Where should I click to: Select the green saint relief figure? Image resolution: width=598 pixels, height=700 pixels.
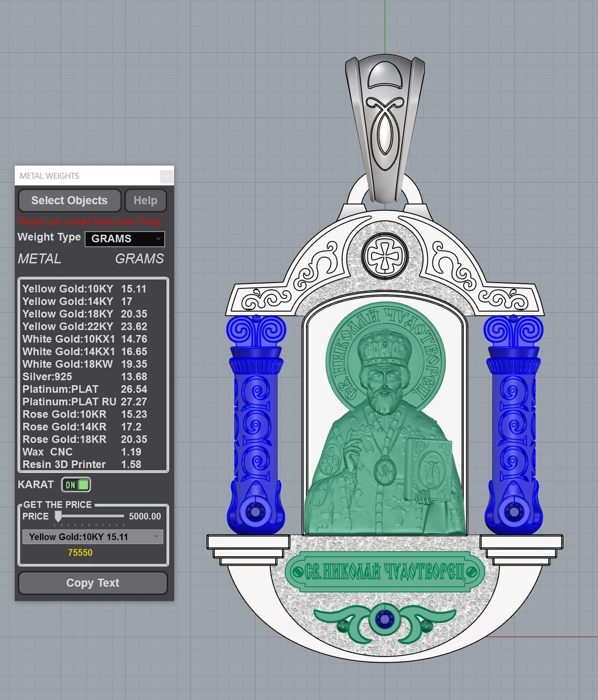(x=385, y=419)
